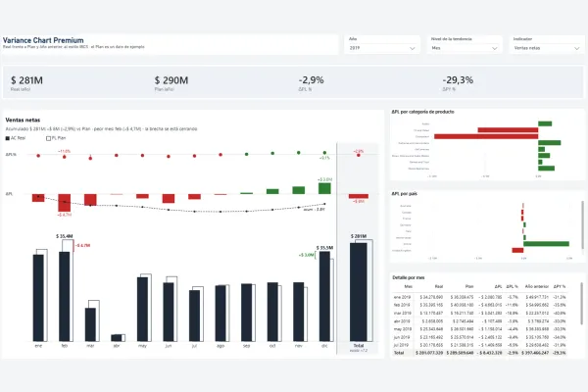Select the $ 281M Real KPI card
Screen dimensions: 588x392
click(26, 83)
